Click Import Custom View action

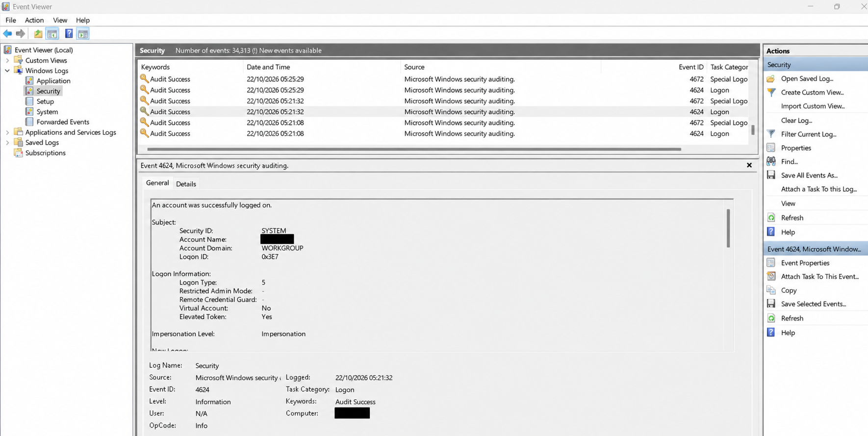point(813,106)
